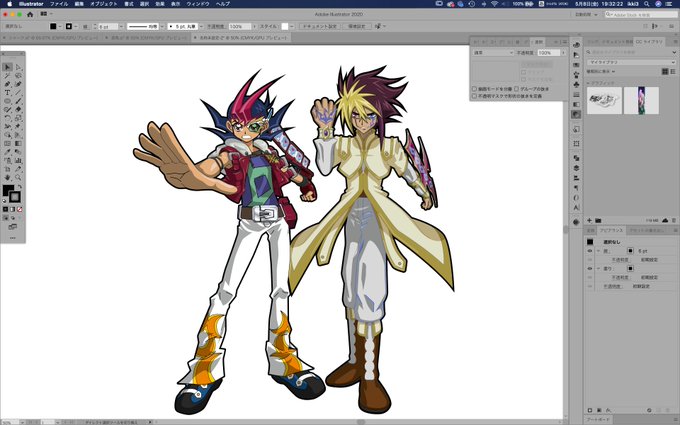
Task: Switch to アピアランス tab
Action: pos(611,230)
